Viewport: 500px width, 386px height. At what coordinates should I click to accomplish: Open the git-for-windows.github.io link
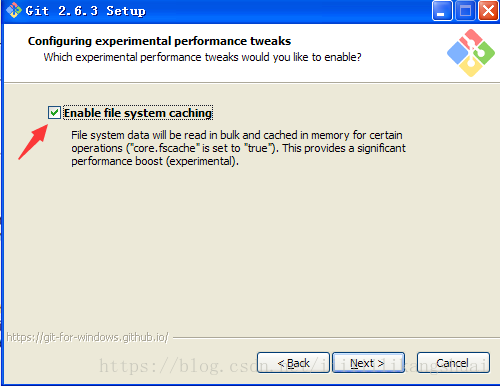tap(88, 337)
